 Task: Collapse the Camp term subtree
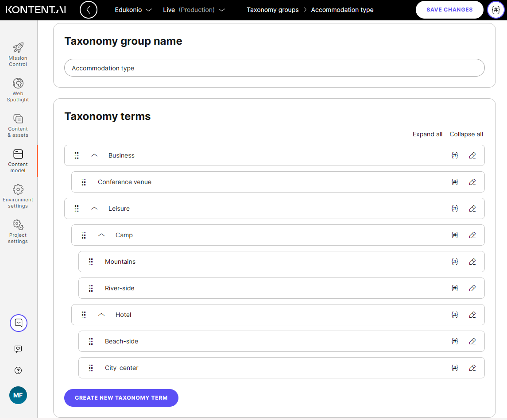pyautogui.click(x=101, y=235)
